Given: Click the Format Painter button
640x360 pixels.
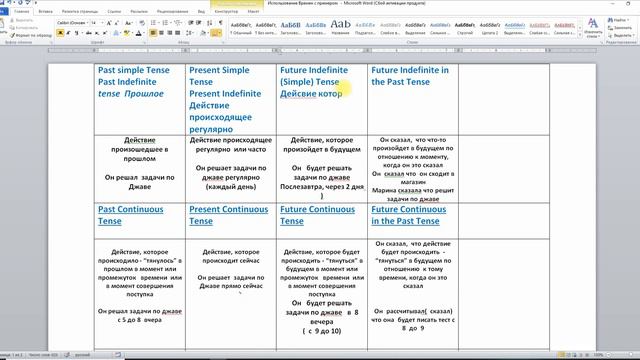Looking at the screenshot, I should 31,36.
